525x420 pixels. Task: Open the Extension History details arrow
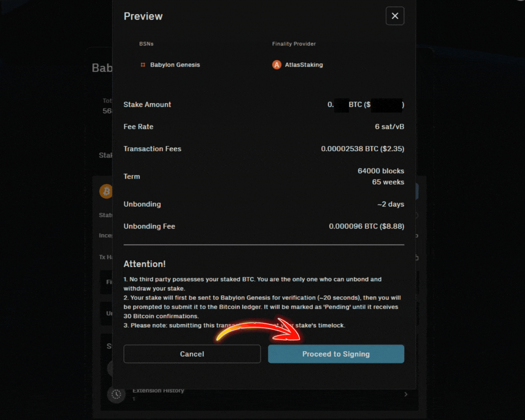405,394
